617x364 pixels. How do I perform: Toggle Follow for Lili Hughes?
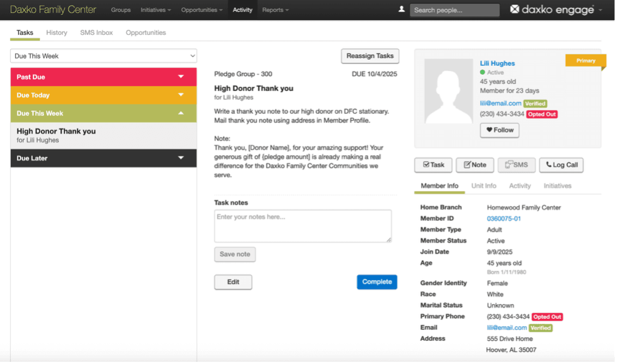[499, 130]
